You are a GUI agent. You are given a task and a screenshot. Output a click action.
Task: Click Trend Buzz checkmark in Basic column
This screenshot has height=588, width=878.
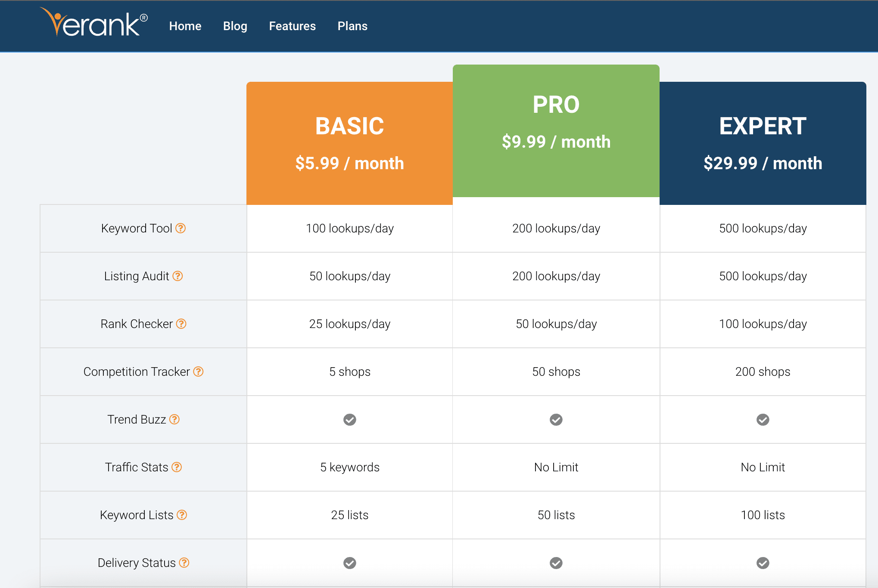(x=350, y=420)
